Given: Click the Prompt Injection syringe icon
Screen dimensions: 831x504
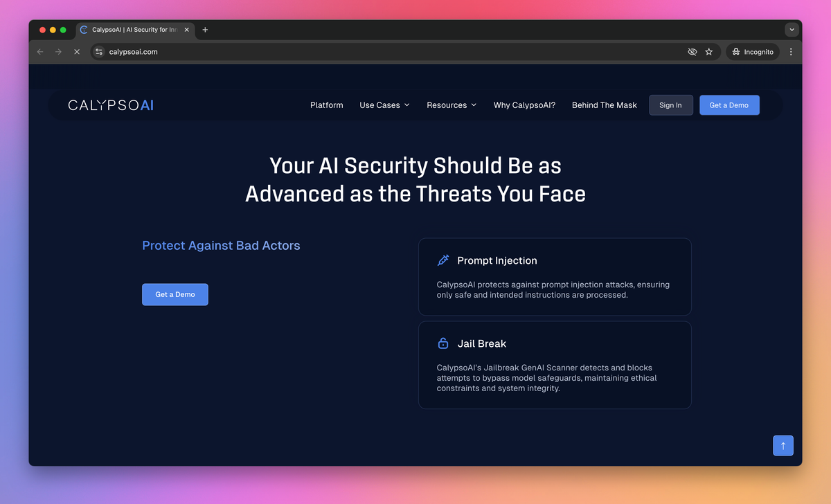Looking at the screenshot, I should [x=443, y=260].
